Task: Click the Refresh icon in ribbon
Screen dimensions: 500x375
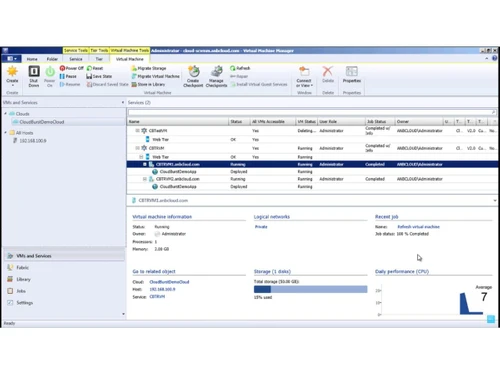Action: 233,68
